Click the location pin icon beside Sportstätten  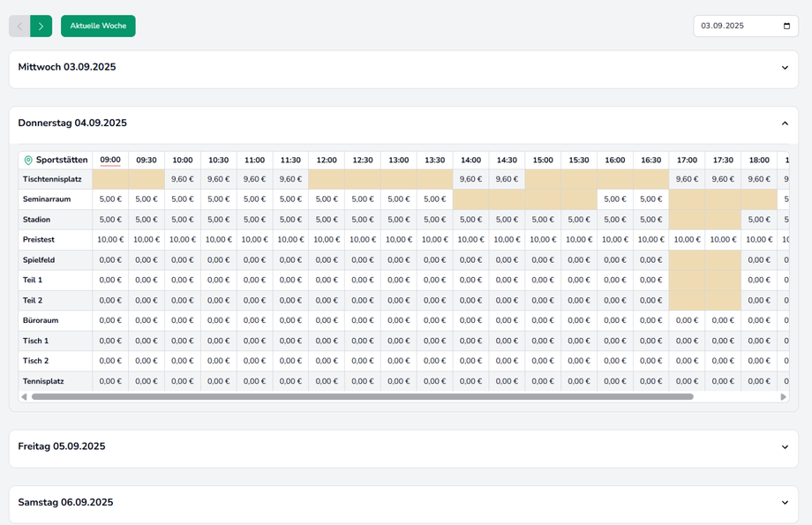tap(28, 161)
